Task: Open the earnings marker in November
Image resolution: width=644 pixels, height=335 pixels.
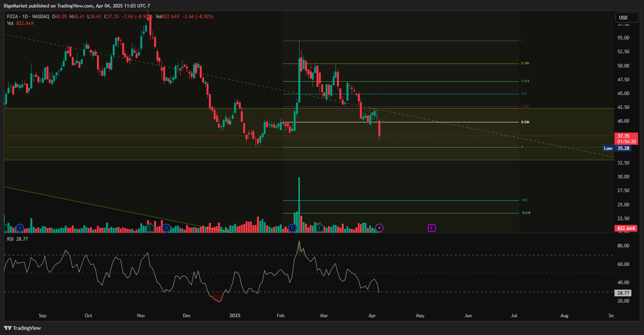Action: [150, 228]
